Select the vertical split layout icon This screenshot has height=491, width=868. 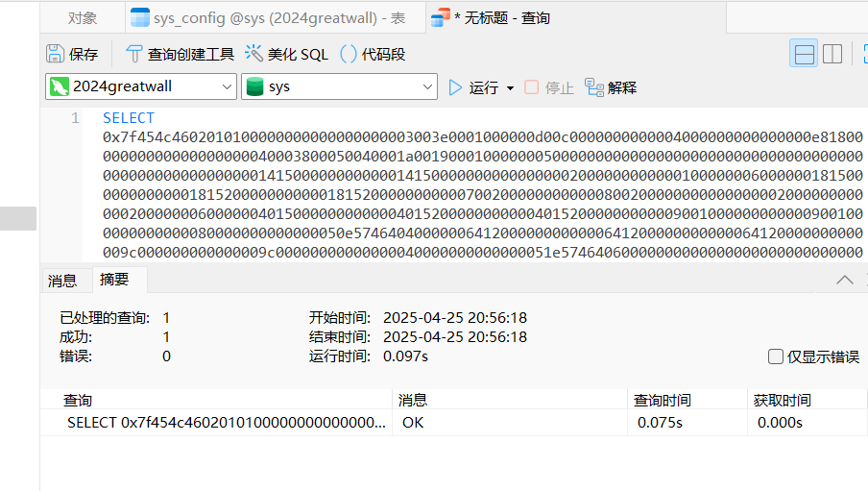(832, 54)
